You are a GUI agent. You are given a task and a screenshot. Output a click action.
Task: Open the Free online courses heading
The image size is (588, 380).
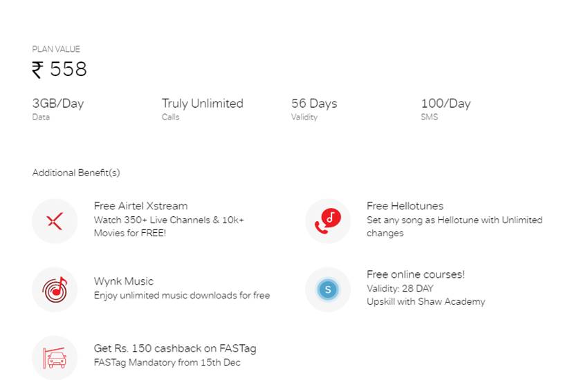point(416,274)
